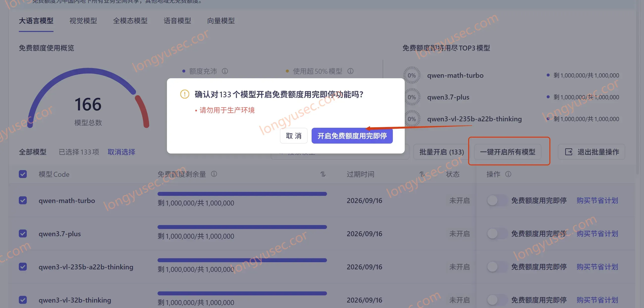
Task: Enable 免费额度用完即停 switch for qwen3-vl-32b-thinking
Action: point(497,300)
